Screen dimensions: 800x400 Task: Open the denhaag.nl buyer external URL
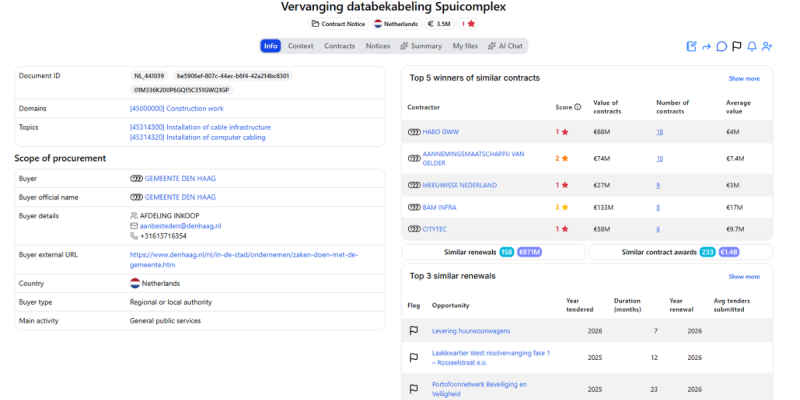[x=244, y=259]
